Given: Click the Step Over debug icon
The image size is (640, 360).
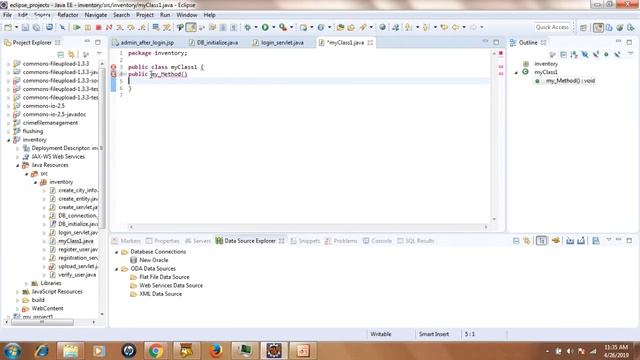Looking at the screenshot, I should [131, 27].
